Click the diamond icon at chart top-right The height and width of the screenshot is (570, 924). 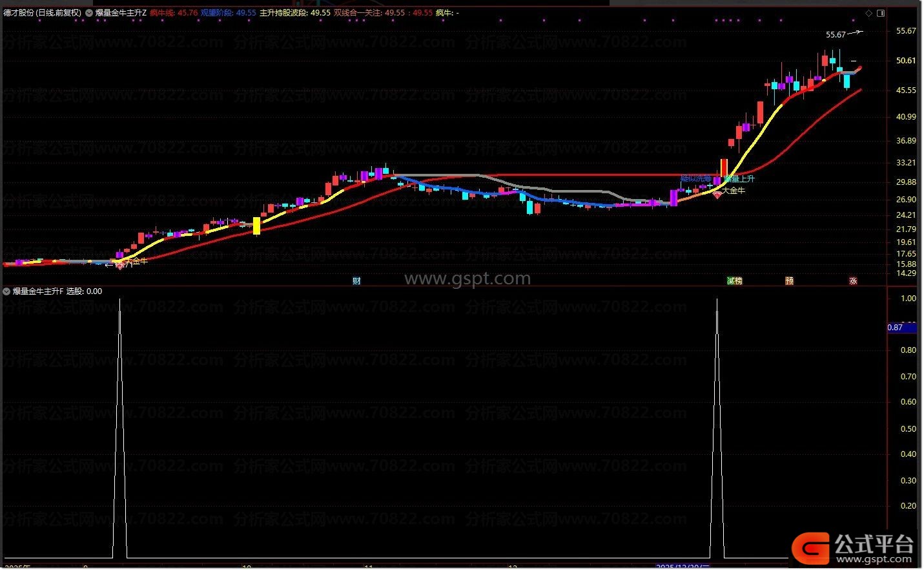869,13
